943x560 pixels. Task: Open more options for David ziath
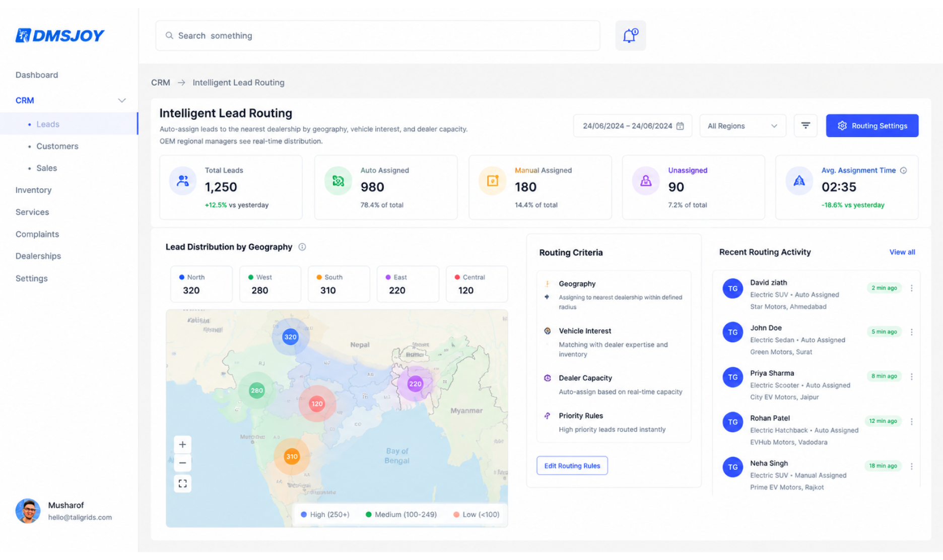point(912,288)
